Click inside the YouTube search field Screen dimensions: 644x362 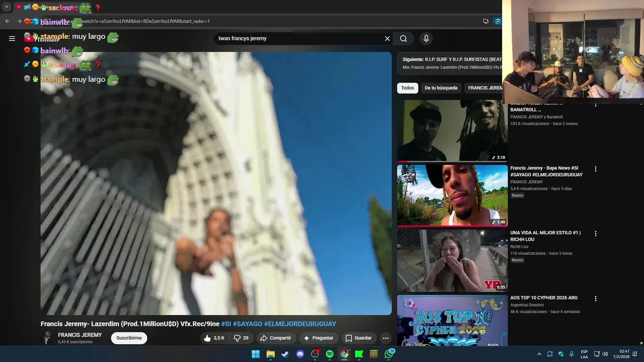click(299, 39)
